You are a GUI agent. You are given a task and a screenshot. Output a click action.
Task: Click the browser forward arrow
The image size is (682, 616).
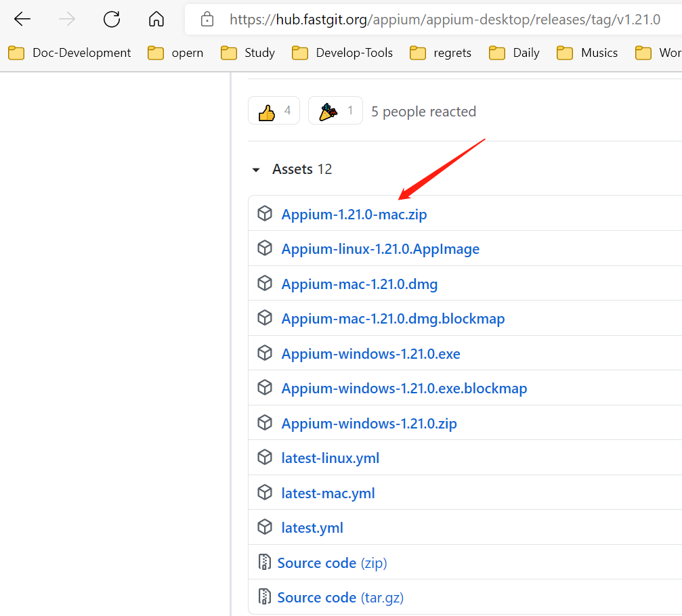coord(67,19)
